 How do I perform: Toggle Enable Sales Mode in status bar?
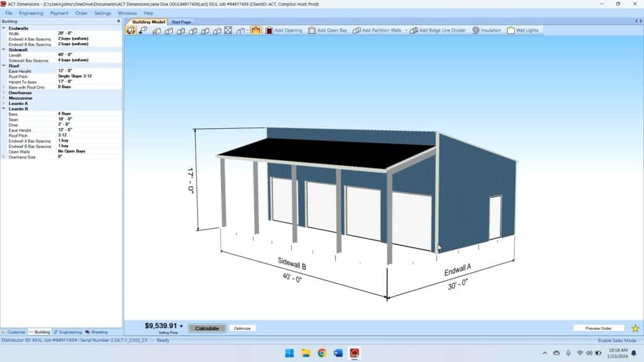(617, 341)
